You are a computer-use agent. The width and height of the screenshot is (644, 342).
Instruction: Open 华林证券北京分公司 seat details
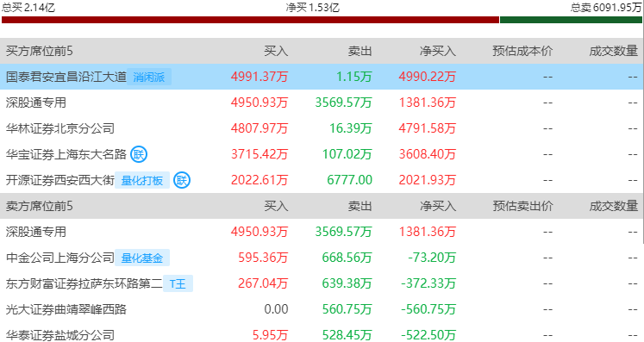coord(60,128)
